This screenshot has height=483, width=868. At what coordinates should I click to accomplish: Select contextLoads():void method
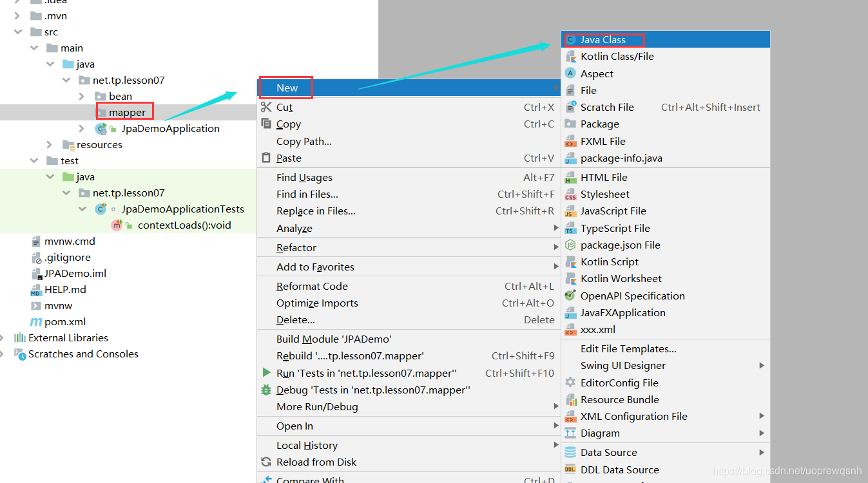pyautogui.click(x=184, y=225)
